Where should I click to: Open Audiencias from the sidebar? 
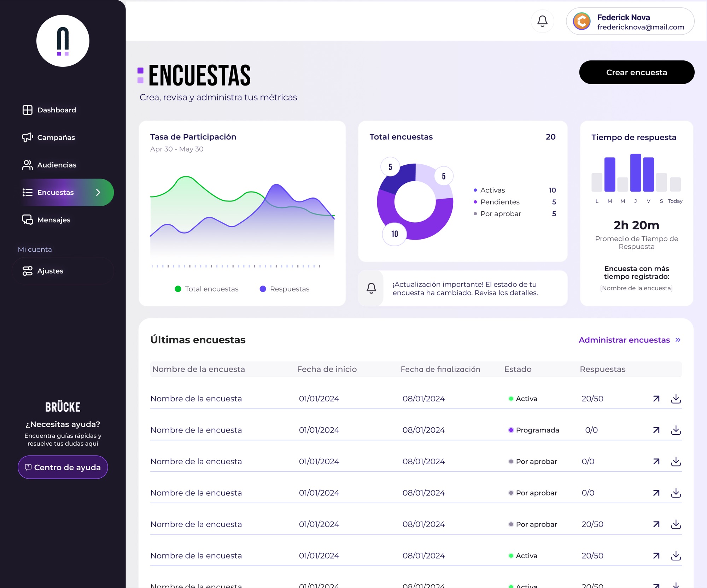[49, 165]
